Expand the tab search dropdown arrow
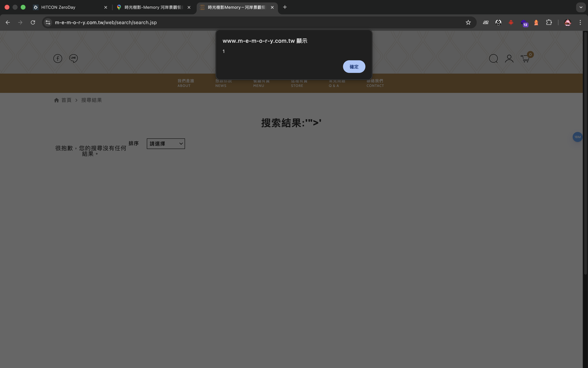The height and width of the screenshot is (368, 588). 581,7
